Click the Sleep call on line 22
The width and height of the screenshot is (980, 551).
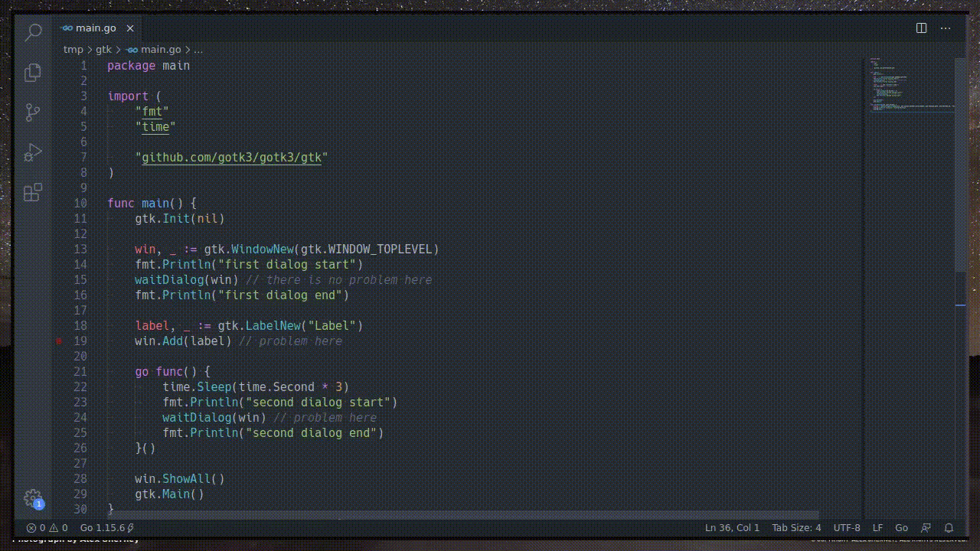click(x=214, y=387)
